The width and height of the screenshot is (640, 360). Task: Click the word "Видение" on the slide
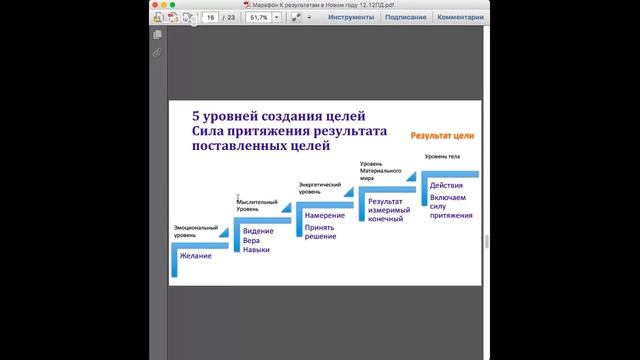coord(258,231)
